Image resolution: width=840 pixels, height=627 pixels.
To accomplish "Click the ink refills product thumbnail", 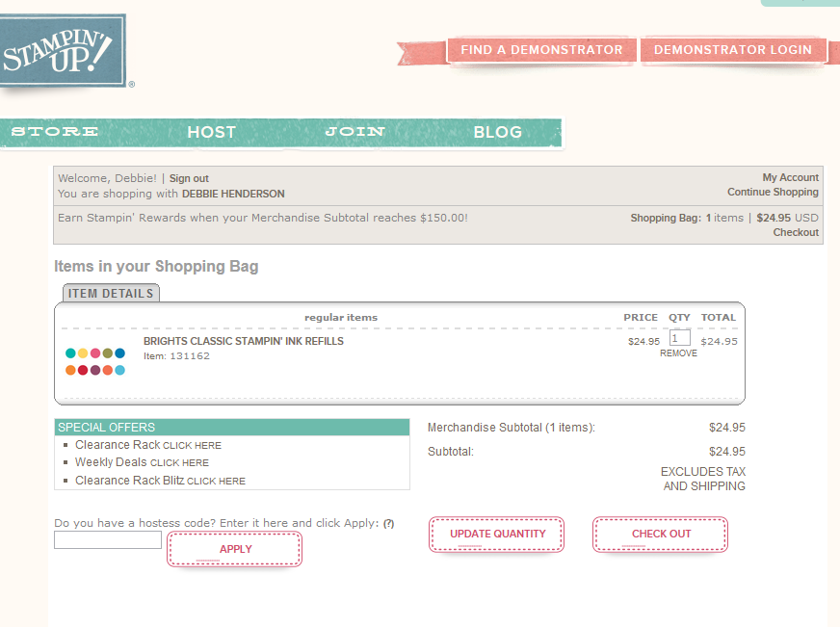I will click(x=94, y=361).
